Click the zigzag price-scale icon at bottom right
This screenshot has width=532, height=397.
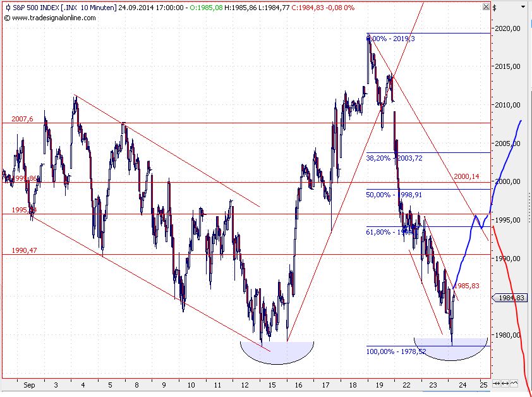pyautogui.click(x=514, y=383)
